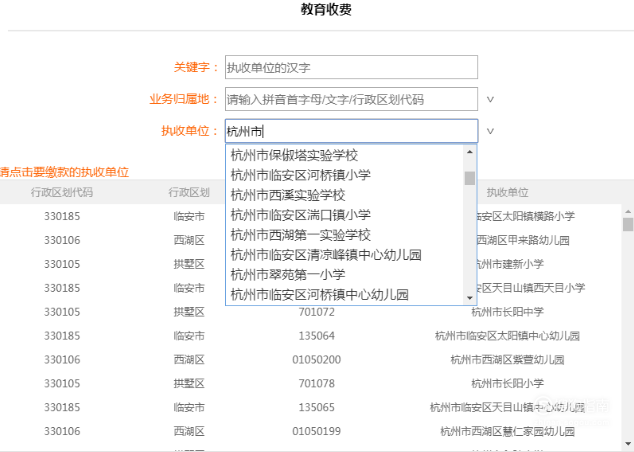Expand the 业务归属地 dropdown chevron
Screen dimensions: 634x452
(490, 99)
